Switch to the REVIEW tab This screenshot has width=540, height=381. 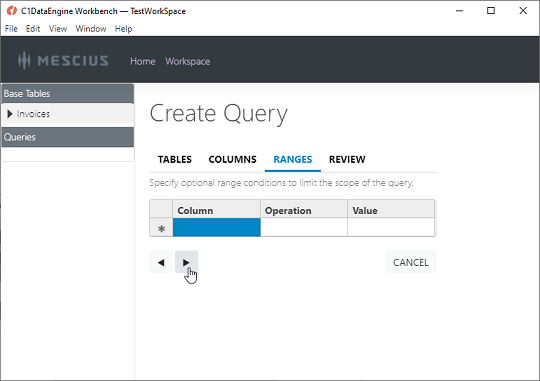coord(347,159)
